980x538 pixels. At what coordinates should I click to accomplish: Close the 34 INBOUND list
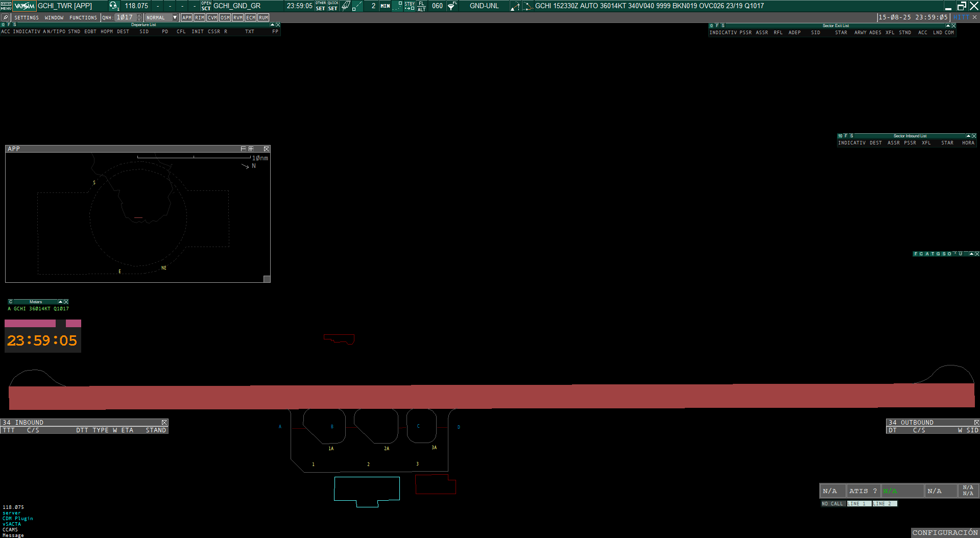point(164,423)
